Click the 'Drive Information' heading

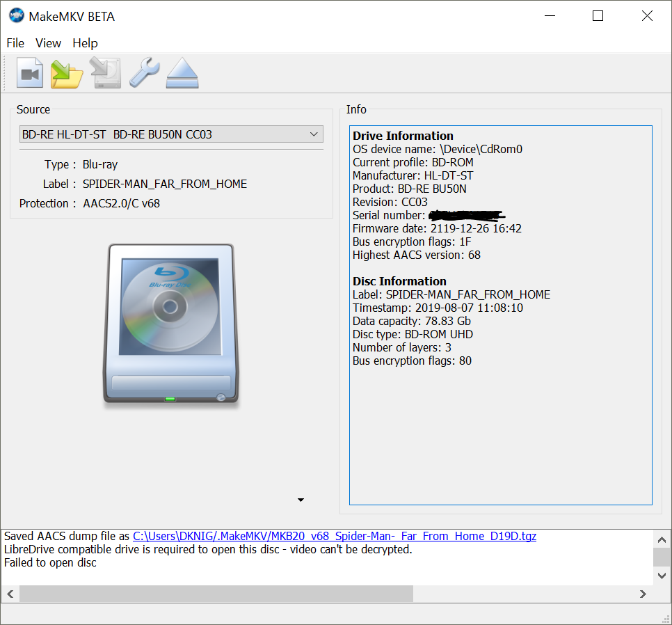point(403,136)
